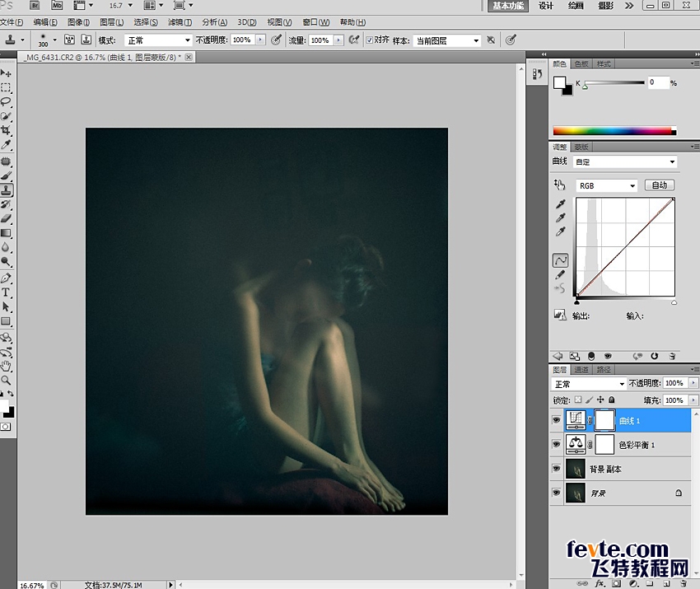The height and width of the screenshot is (589, 700).
Task: Select the Pen tool
Action: coord(6,278)
